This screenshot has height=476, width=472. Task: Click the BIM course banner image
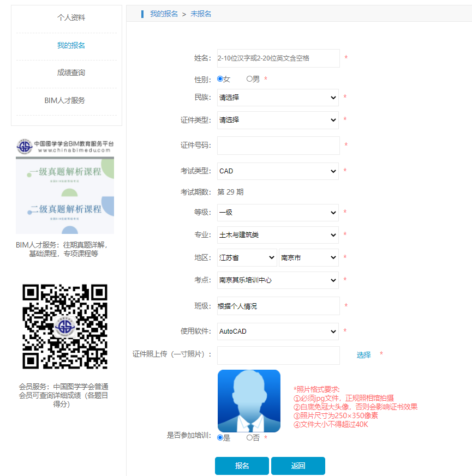65,195
